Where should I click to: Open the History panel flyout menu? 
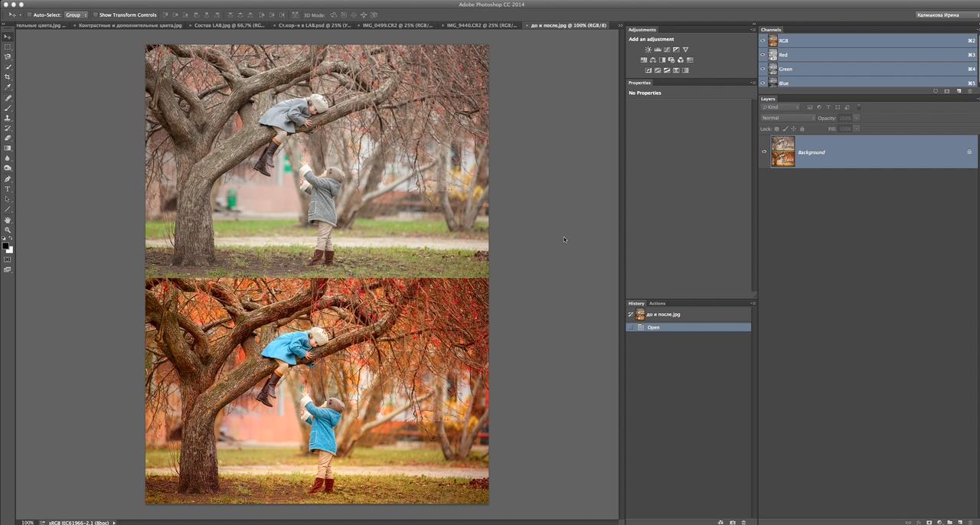pos(753,303)
